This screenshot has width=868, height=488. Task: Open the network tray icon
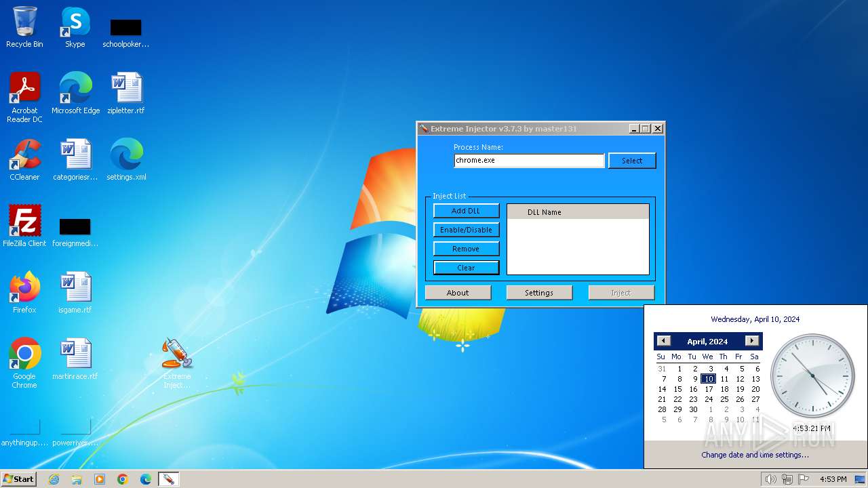(787, 479)
